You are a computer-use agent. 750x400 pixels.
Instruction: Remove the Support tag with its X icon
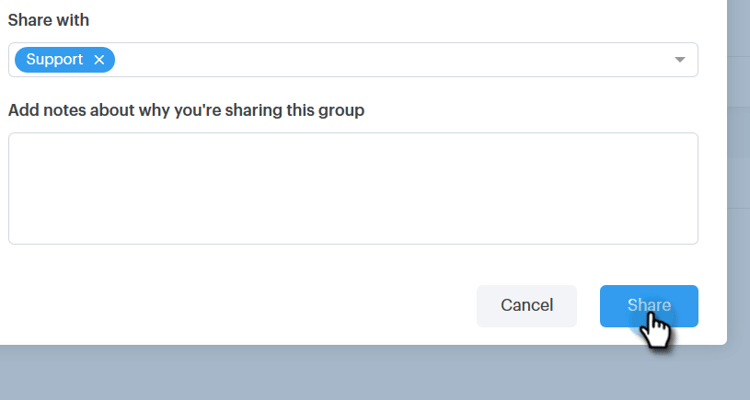pos(99,60)
